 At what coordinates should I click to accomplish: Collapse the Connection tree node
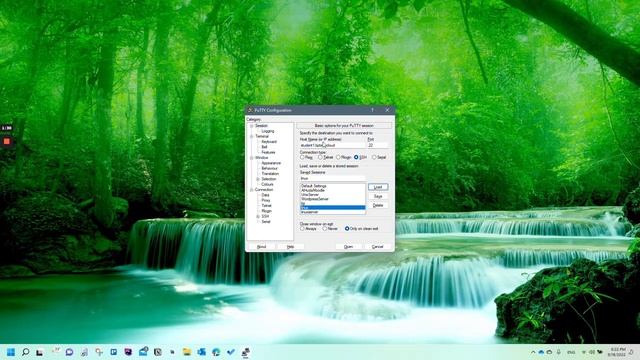tap(252, 190)
